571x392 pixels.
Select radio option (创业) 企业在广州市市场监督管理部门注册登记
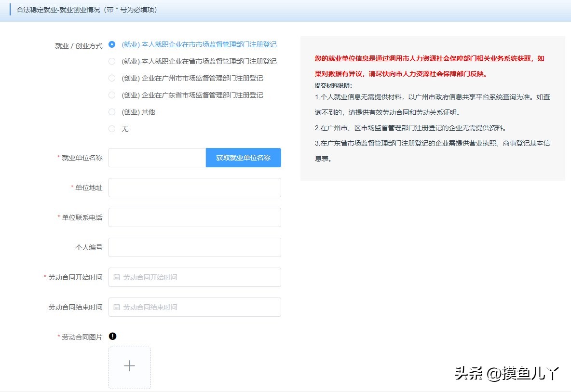coord(112,78)
